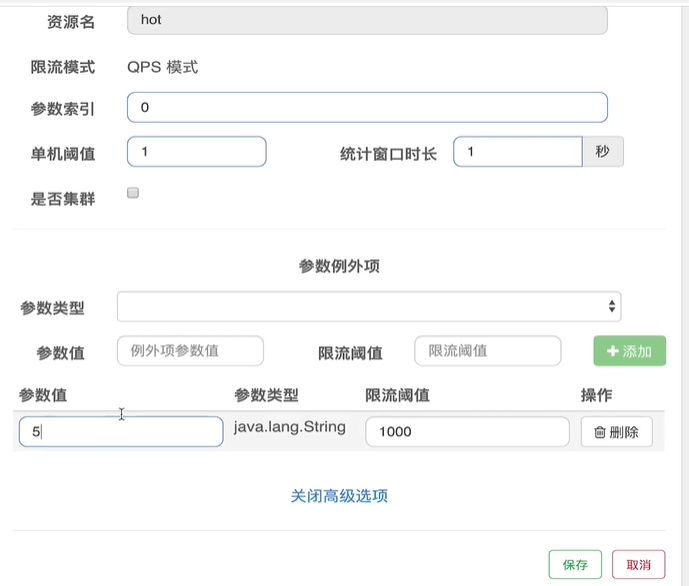Click the disabled 资源名 field showing hot
Image resolution: width=689 pixels, height=586 pixels.
367,20
